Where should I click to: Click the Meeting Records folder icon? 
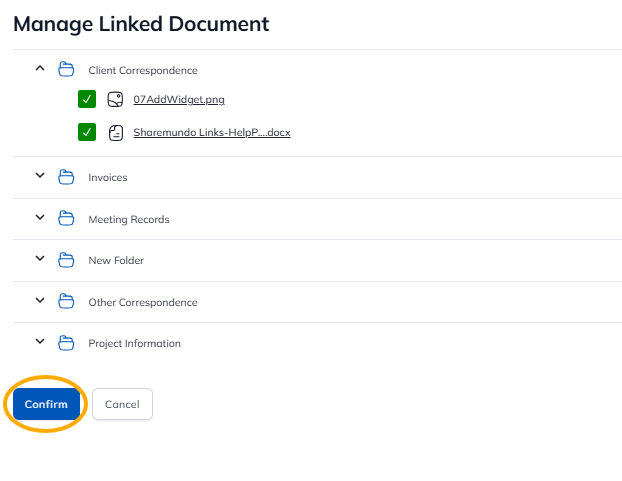coord(67,219)
